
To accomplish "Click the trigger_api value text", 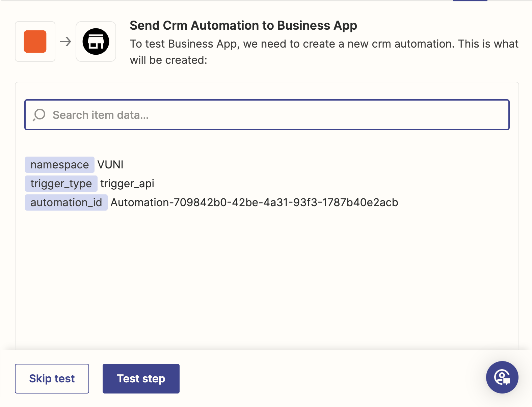I will pyautogui.click(x=127, y=184).
